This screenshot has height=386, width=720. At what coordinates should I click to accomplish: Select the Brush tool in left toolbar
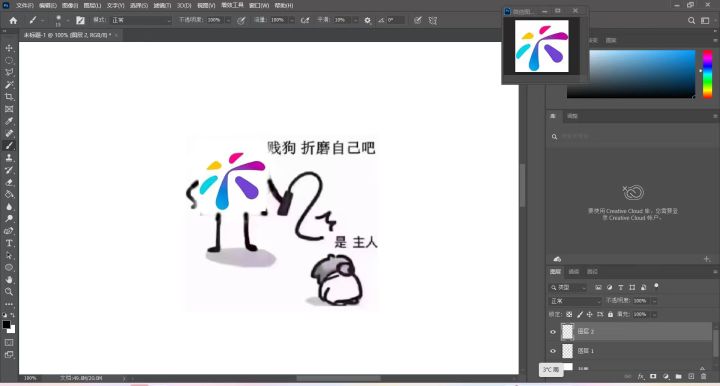[9, 145]
